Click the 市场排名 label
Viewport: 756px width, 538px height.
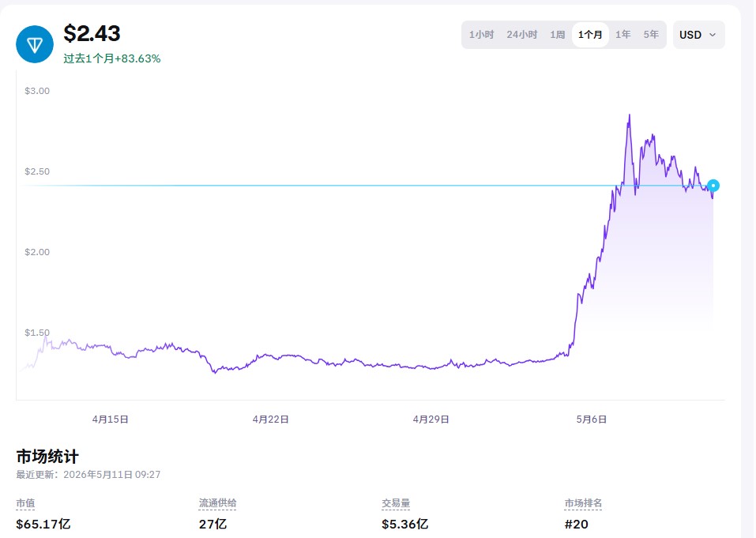584,503
